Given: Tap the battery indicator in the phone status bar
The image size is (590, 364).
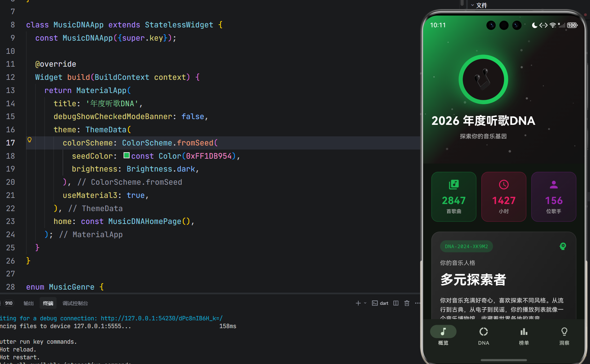Looking at the screenshot, I should (572, 25).
